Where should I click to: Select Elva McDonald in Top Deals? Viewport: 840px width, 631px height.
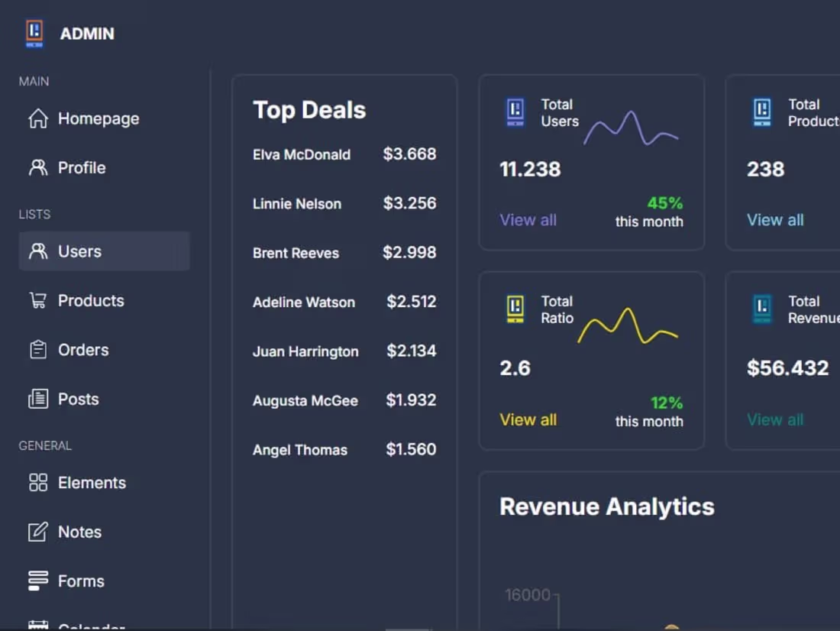pyautogui.click(x=302, y=154)
